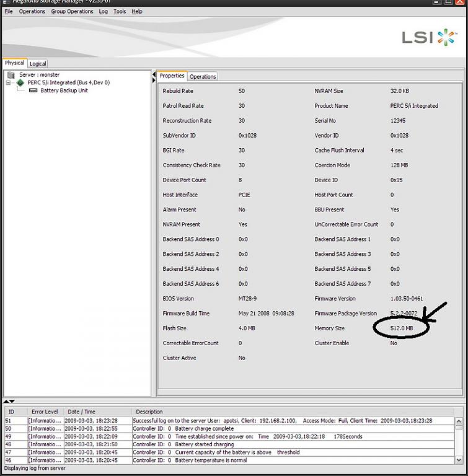Click the Firmware Build Time value

click(266, 313)
